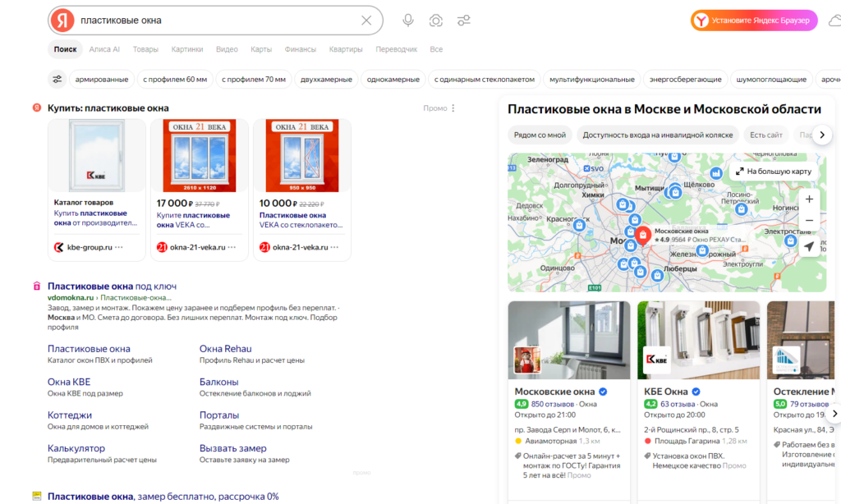841x504 pixels.
Task: Switch to the Картинки tab
Action: [x=187, y=49]
